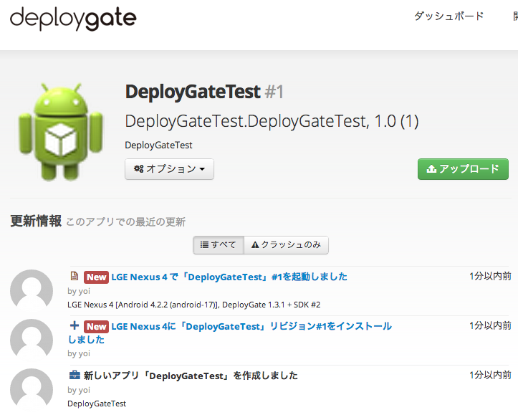Click the avatar beside the launch event
The width and height of the screenshot is (518, 420).
[x=32, y=290]
